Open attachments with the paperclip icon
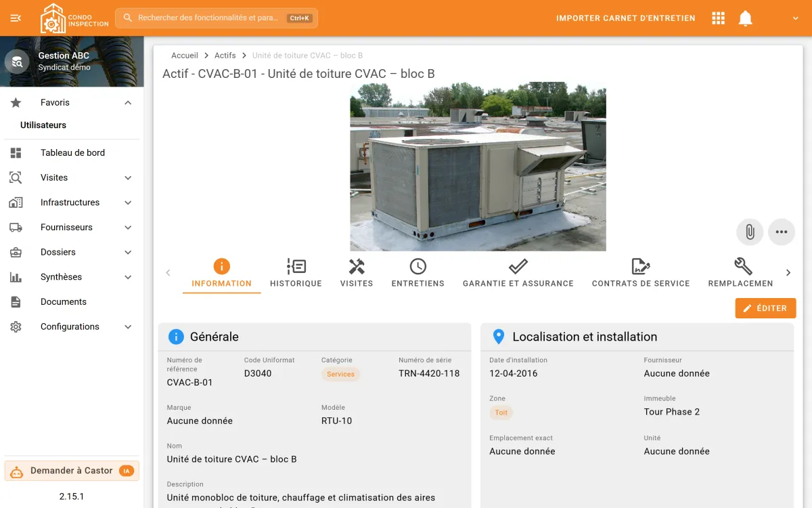 [x=750, y=232]
